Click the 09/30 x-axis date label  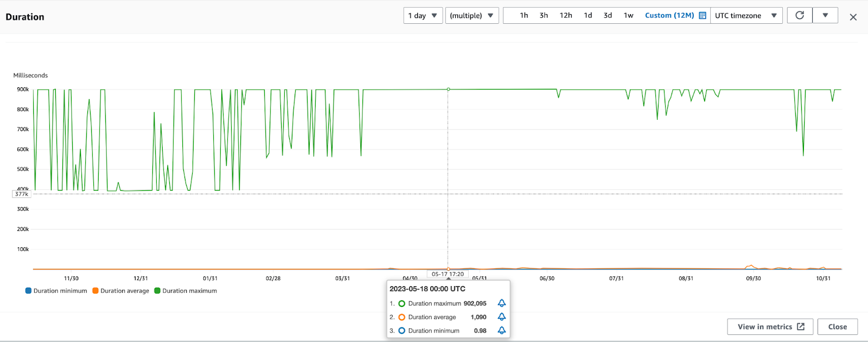tap(753, 279)
